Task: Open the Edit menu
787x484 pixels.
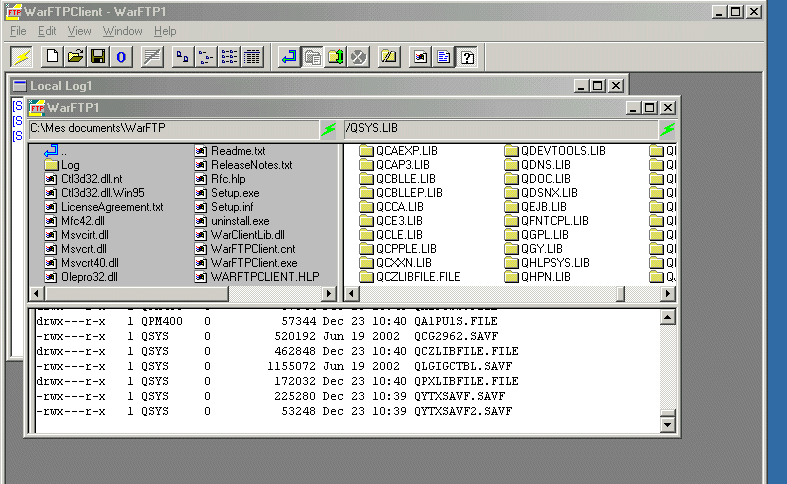Action: (x=47, y=31)
